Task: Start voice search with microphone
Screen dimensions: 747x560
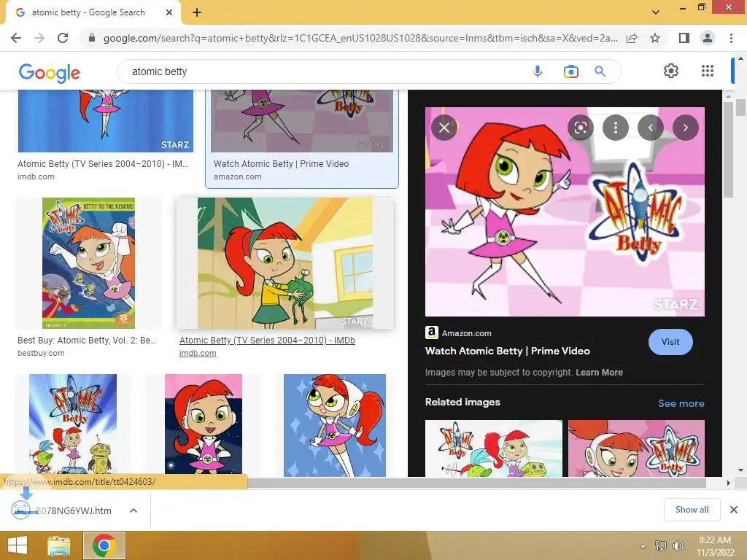Action: [538, 71]
